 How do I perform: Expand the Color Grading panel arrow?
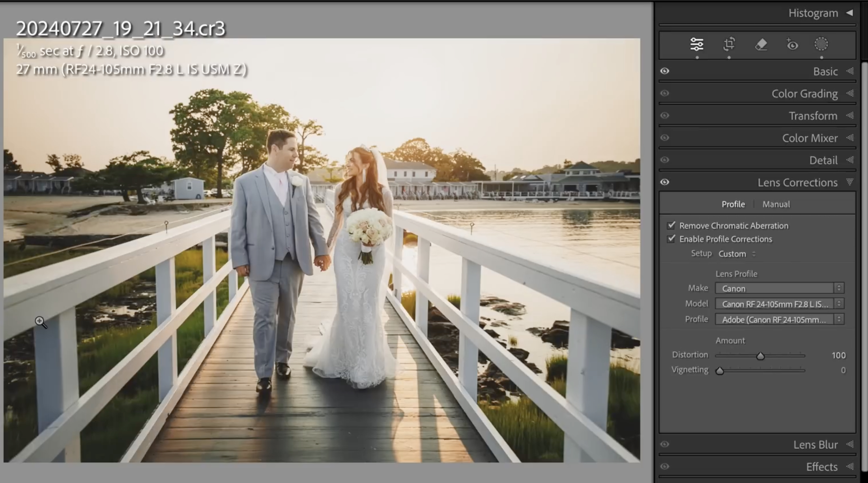850,94
